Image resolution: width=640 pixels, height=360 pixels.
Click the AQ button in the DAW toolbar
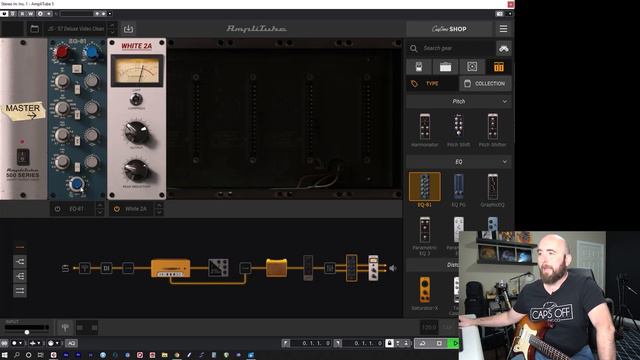click(x=71, y=343)
